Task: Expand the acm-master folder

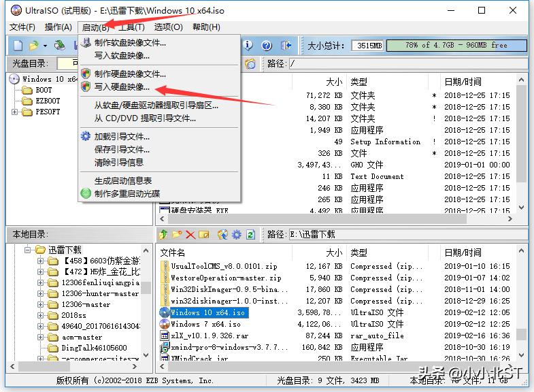Action: coord(40,337)
